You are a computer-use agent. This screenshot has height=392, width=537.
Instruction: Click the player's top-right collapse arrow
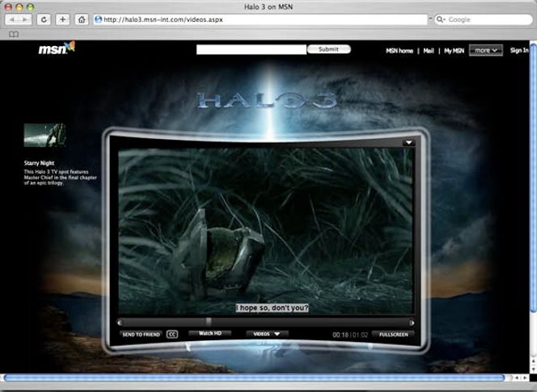pyautogui.click(x=408, y=143)
